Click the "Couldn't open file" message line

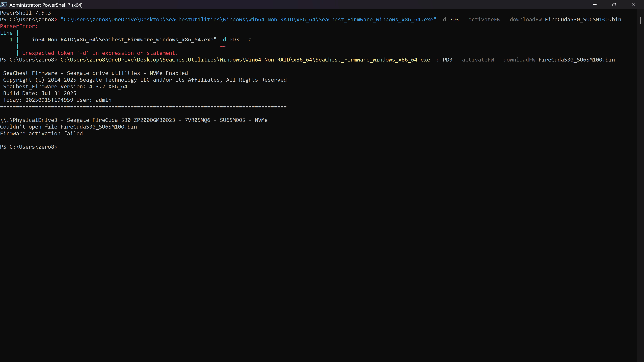(68, 127)
